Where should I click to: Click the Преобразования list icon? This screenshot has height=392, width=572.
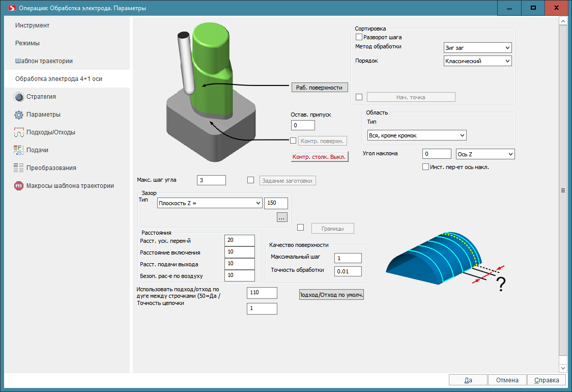click(19, 168)
